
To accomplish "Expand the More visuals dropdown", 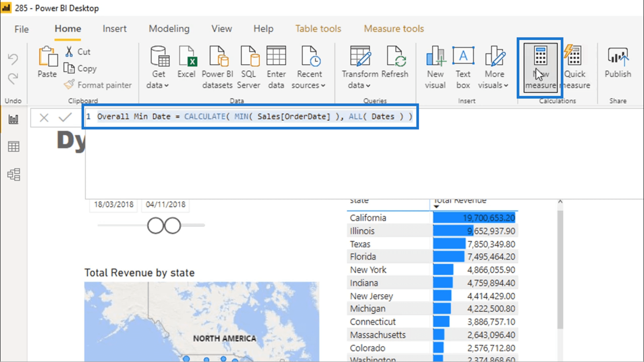I will [x=506, y=85].
